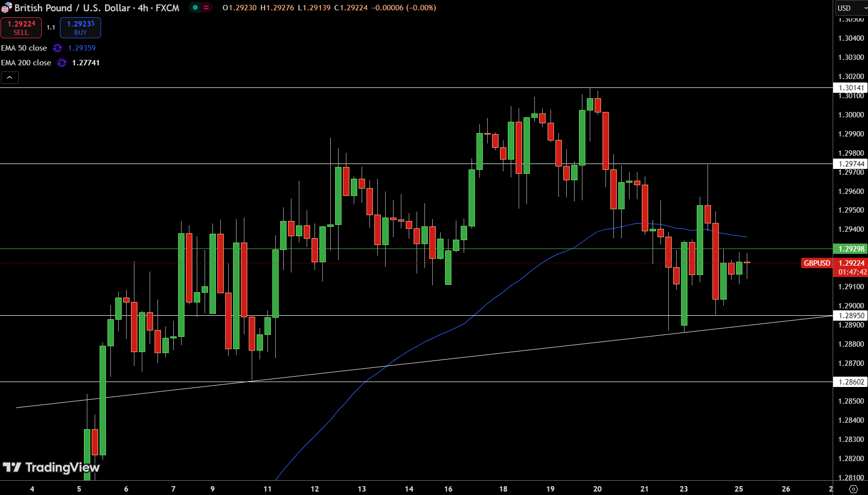The width and height of the screenshot is (868, 495).
Task: Click the GBP/USD flag icon
Action: pyautogui.click(x=6, y=7)
